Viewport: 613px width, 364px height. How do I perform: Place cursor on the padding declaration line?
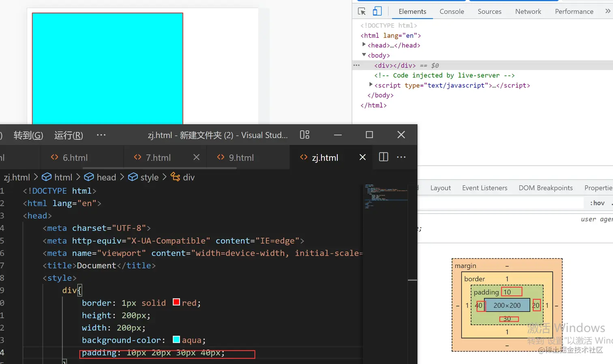point(153,353)
